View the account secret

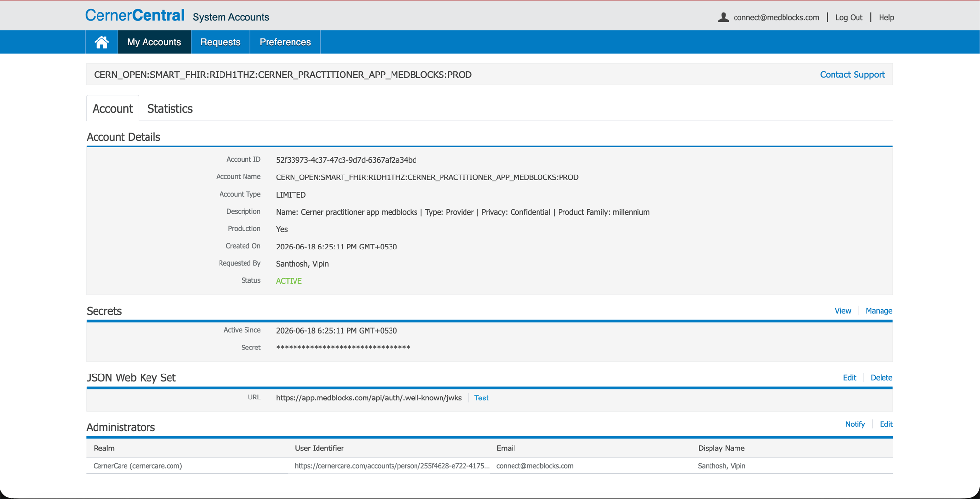pyautogui.click(x=843, y=311)
